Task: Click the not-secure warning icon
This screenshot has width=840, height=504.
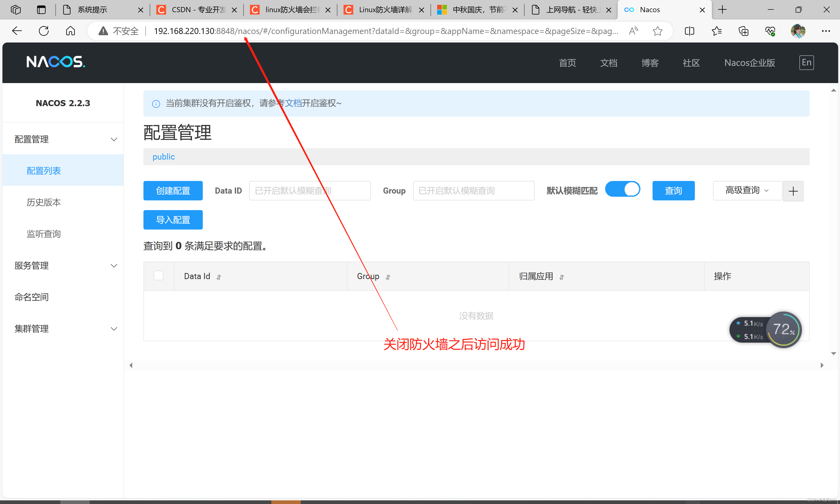Action: pos(103,31)
